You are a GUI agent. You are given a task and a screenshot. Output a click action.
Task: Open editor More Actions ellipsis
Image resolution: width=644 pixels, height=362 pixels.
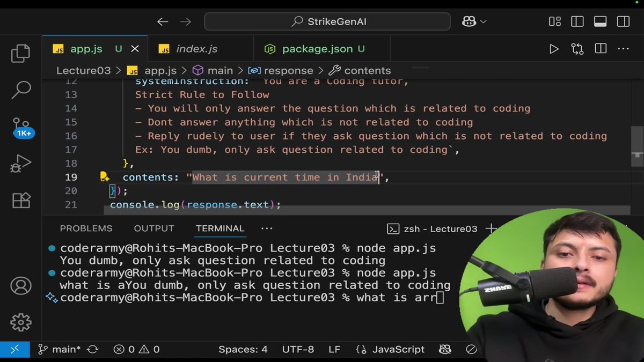click(623, 49)
